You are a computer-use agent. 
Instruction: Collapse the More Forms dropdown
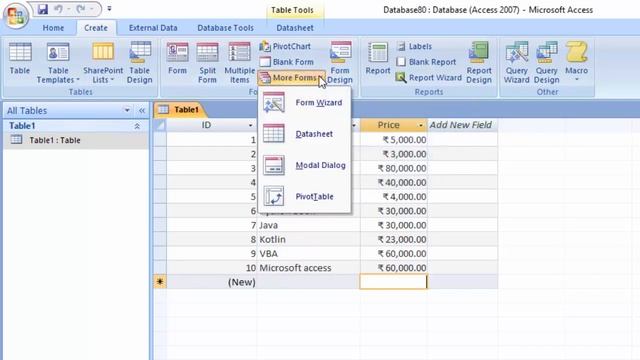click(292, 78)
